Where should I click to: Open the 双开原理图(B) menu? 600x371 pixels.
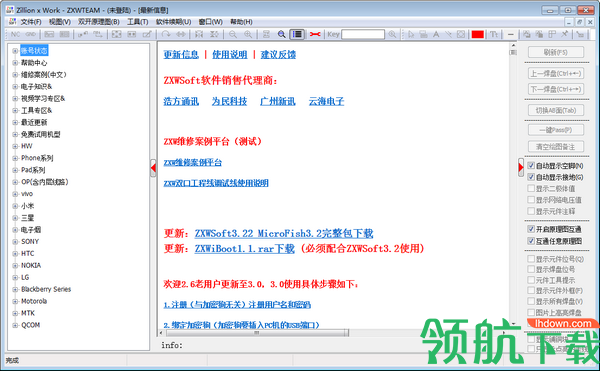click(x=99, y=22)
